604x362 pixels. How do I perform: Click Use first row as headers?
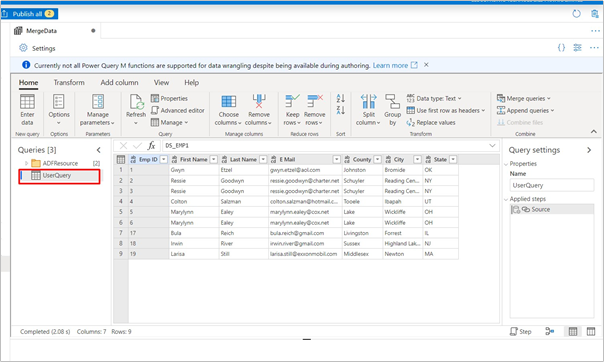point(445,111)
